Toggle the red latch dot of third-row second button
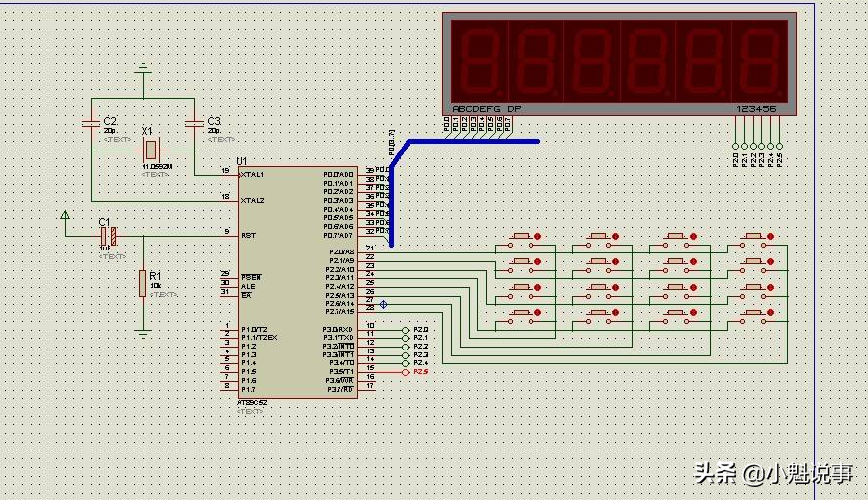Image resolution: width=868 pixels, height=500 pixels. 615,288
